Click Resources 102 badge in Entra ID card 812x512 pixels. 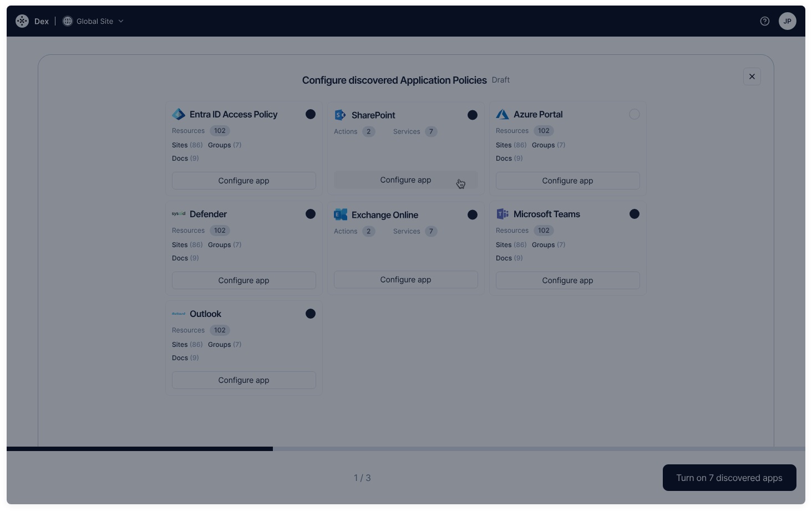tap(220, 131)
